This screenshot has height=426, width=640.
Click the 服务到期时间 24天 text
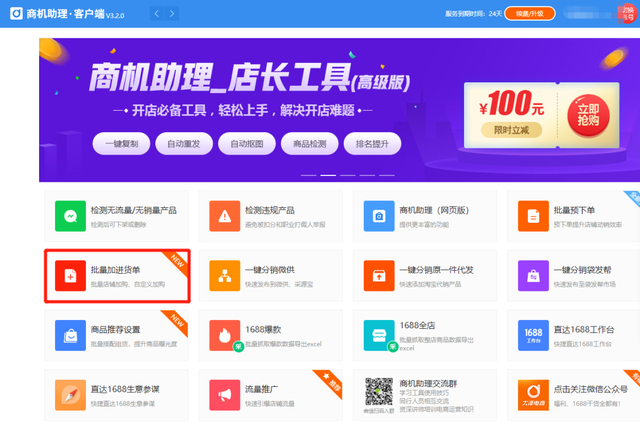point(473,13)
